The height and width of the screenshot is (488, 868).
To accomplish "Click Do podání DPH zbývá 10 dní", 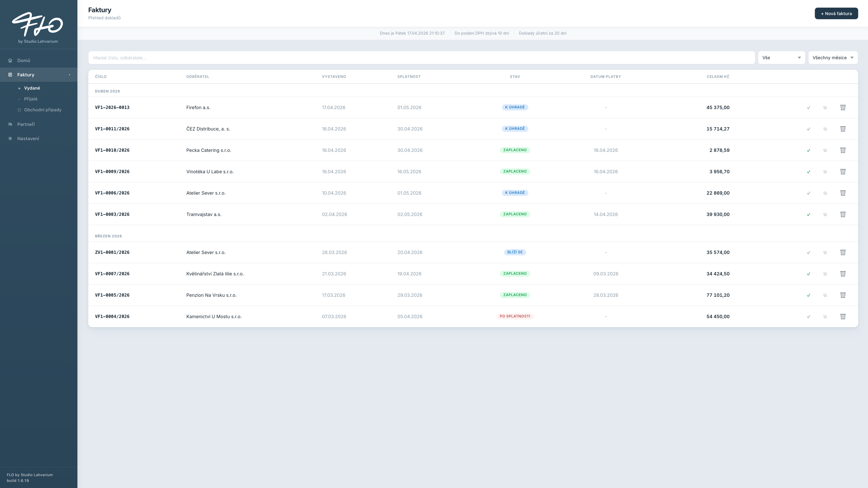I will [x=482, y=33].
